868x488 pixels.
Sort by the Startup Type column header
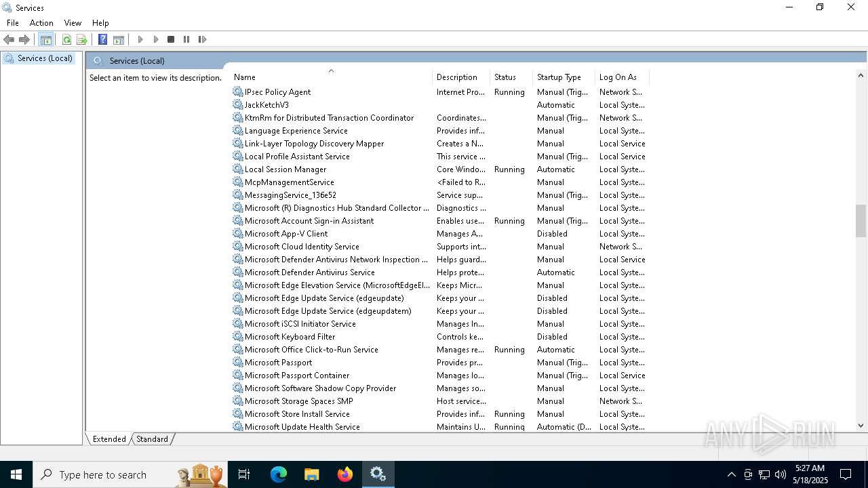[x=564, y=77]
